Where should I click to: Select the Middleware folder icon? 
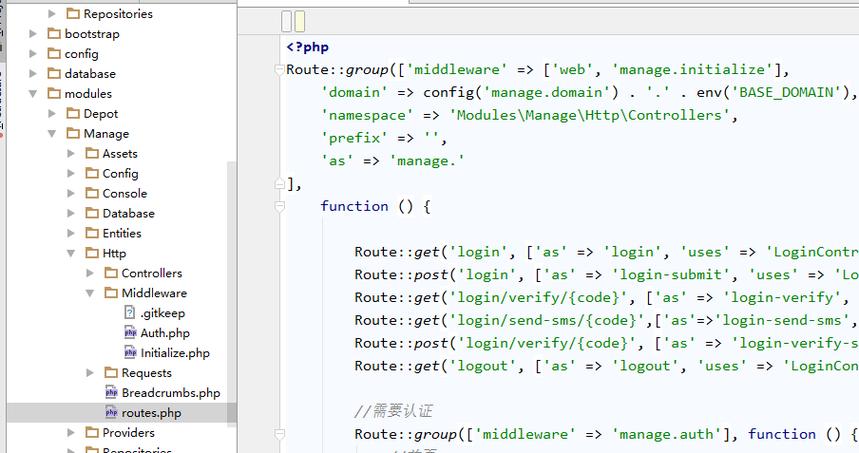coord(111,293)
